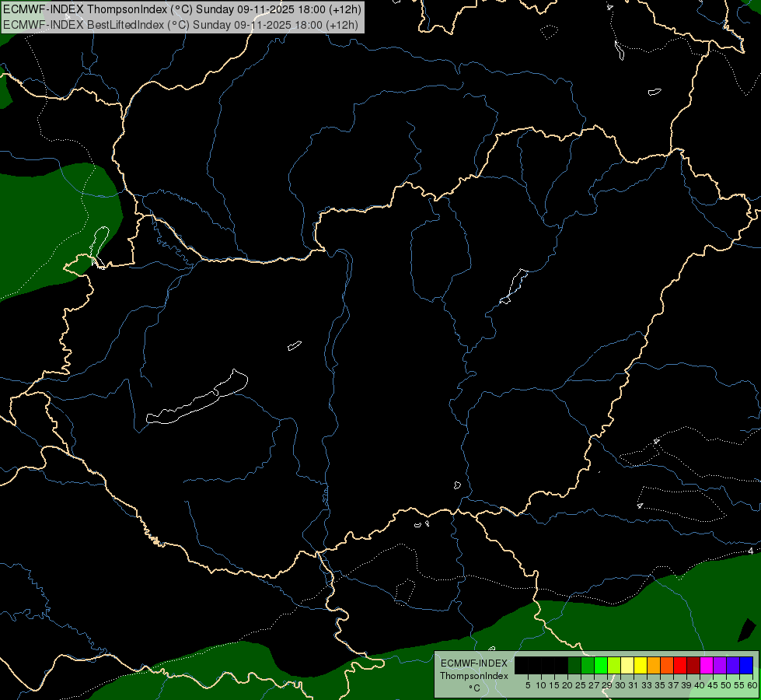The image size is (761, 700).
Task: Click the legend value 31
Action: (634, 685)
